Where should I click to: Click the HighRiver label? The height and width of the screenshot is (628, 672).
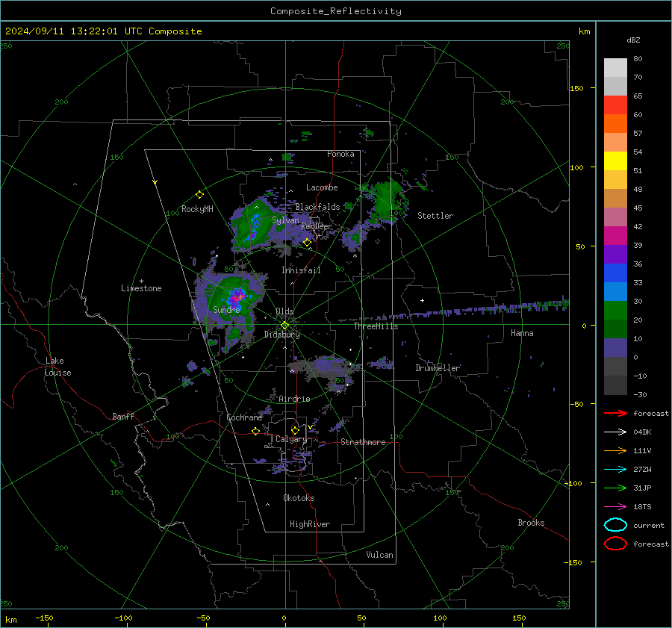click(x=310, y=524)
